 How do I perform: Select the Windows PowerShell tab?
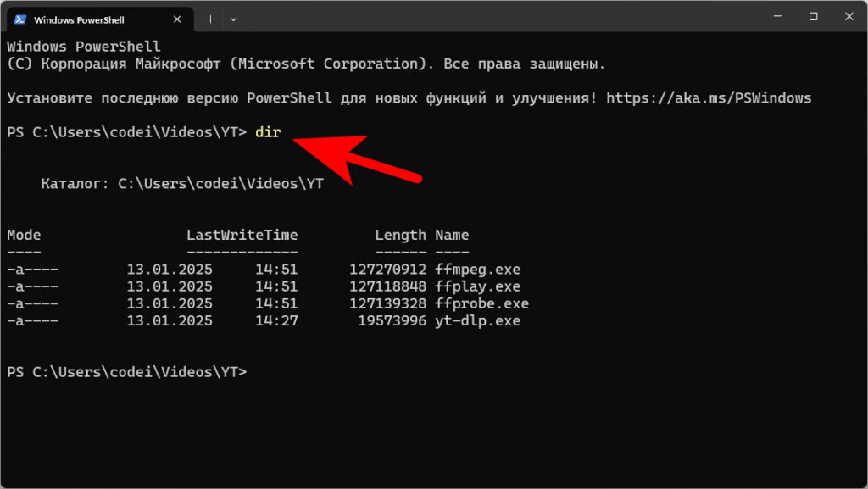click(x=93, y=19)
